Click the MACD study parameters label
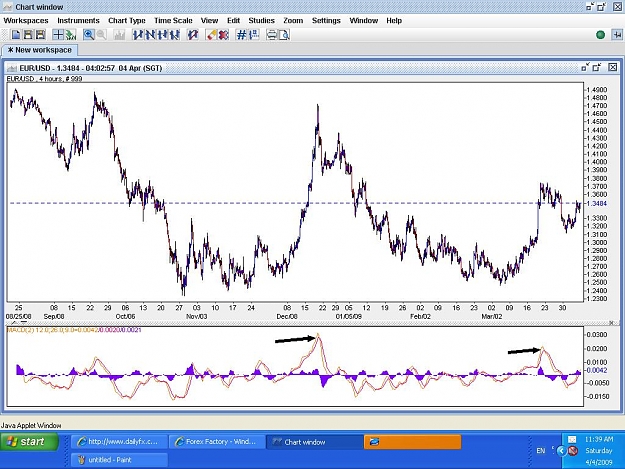This screenshot has width=625, height=469. (x=74, y=330)
